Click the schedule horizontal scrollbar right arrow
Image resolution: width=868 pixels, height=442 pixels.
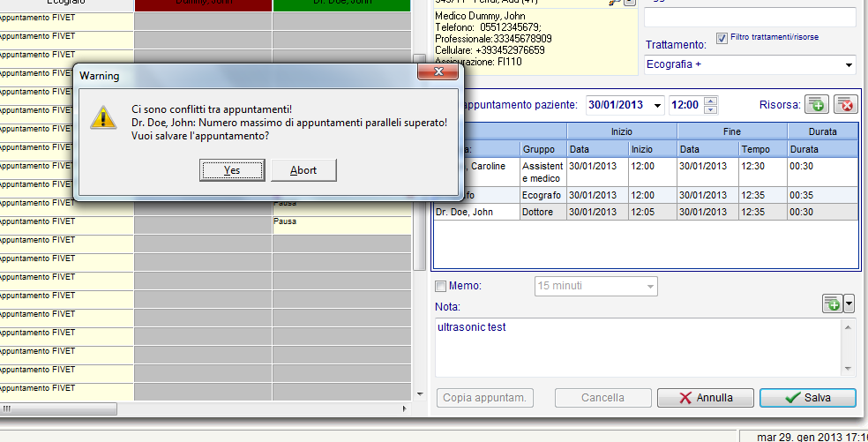pos(404,408)
